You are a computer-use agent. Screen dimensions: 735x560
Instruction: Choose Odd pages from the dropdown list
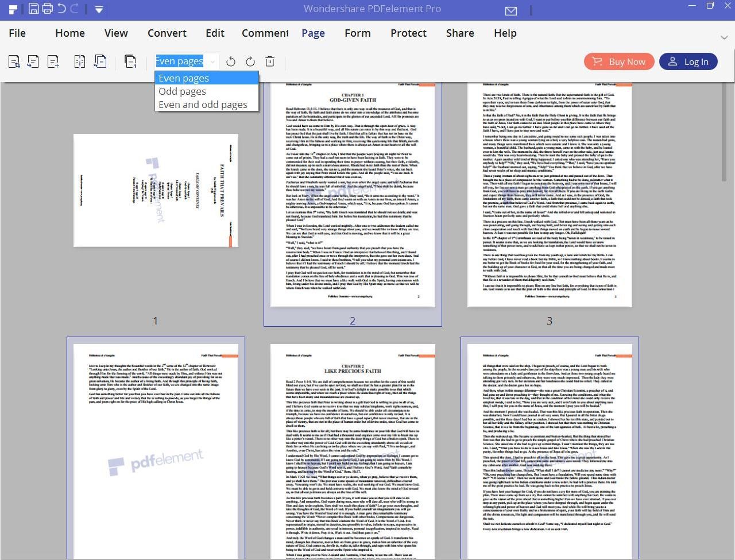[207, 91]
